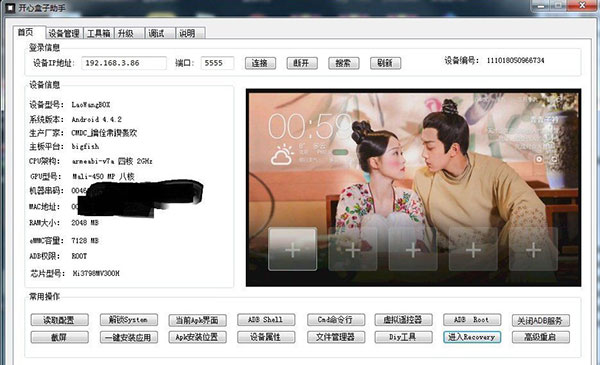This screenshot has width=600, height=365.
Task: Click the 00:59 clock in the device preview
Action: pos(309,126)
